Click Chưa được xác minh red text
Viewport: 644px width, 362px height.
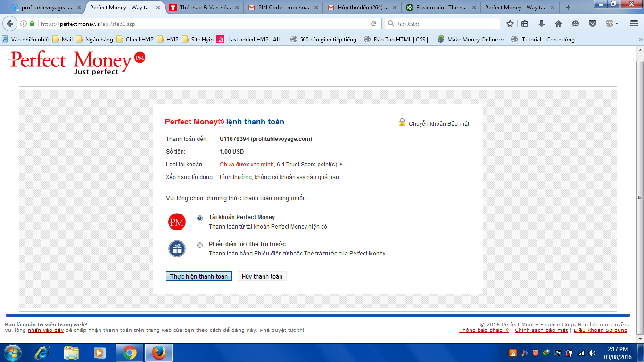click(x=247, y=165)
